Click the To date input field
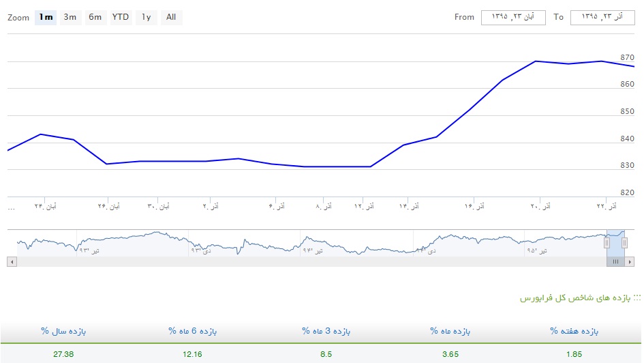 coord(602,17)
